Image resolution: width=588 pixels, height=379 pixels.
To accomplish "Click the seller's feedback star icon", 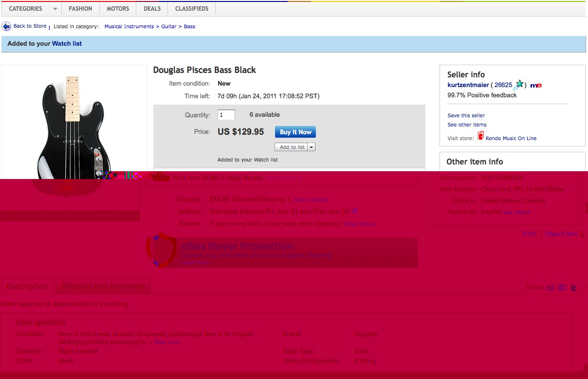I will tap(519, 85).
